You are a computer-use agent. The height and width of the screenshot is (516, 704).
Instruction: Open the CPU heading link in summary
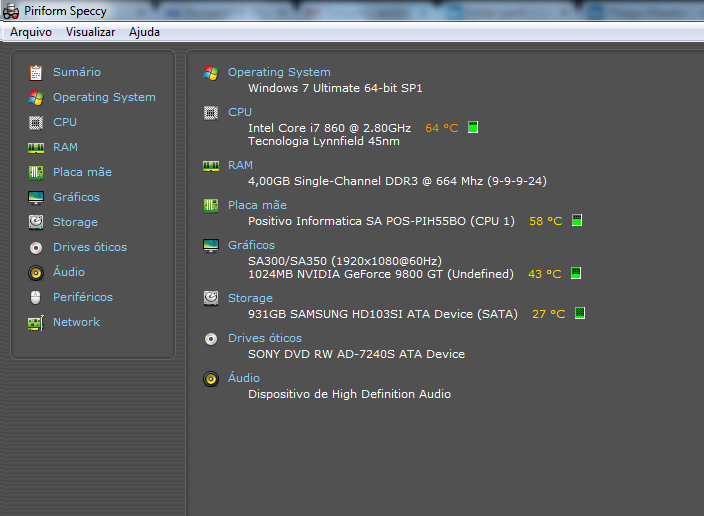[x=240, y=112]
